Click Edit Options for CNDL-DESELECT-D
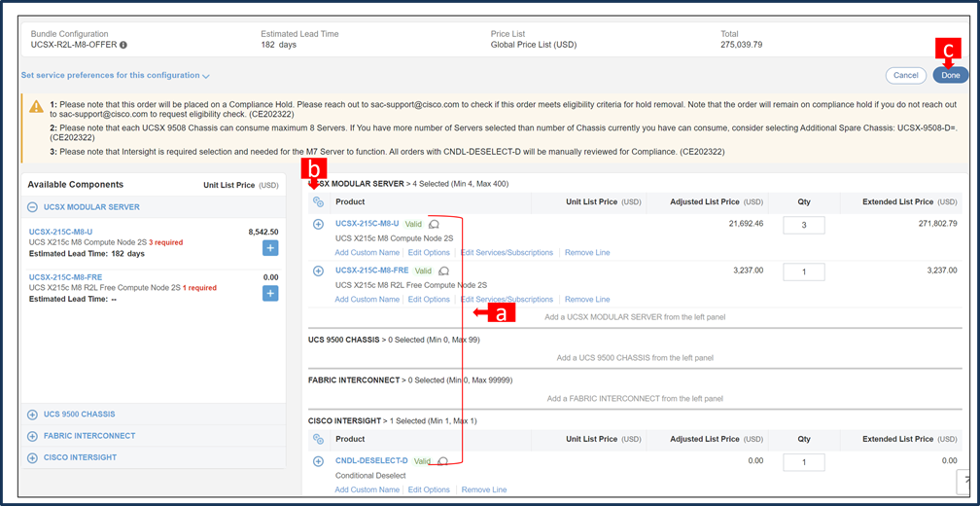Image resolution: width=980 pixels, height=506 pixels. (429, 489)
